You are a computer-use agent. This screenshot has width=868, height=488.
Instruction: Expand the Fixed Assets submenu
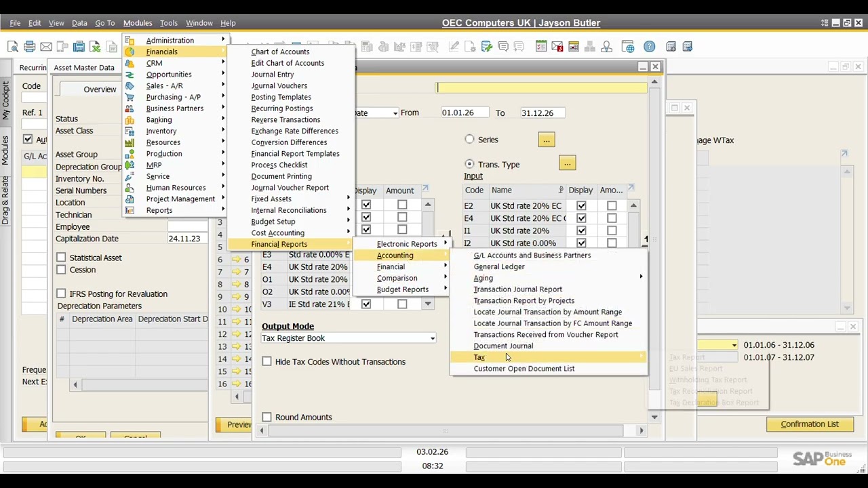click(349, 199)
